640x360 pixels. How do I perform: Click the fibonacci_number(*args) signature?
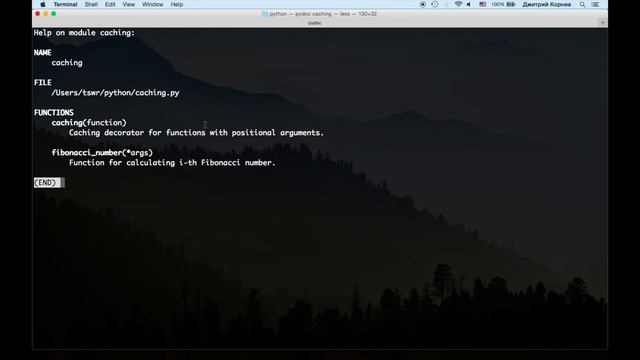pyautogui.click(x=102, y=153)
